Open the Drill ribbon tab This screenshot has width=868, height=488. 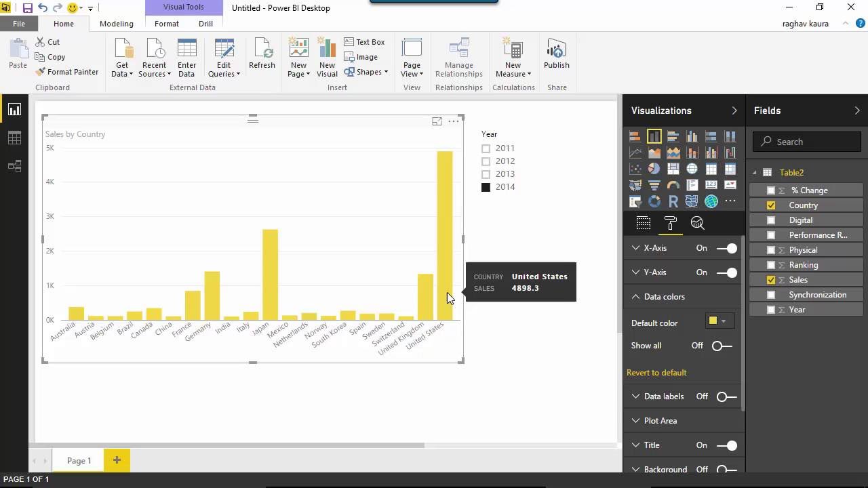click(205, 24)
